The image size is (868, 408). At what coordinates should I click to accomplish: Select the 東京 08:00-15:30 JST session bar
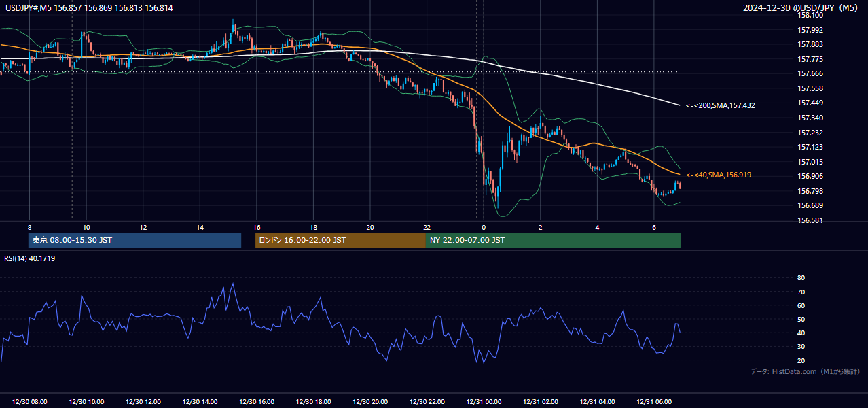tap(134, 240)
